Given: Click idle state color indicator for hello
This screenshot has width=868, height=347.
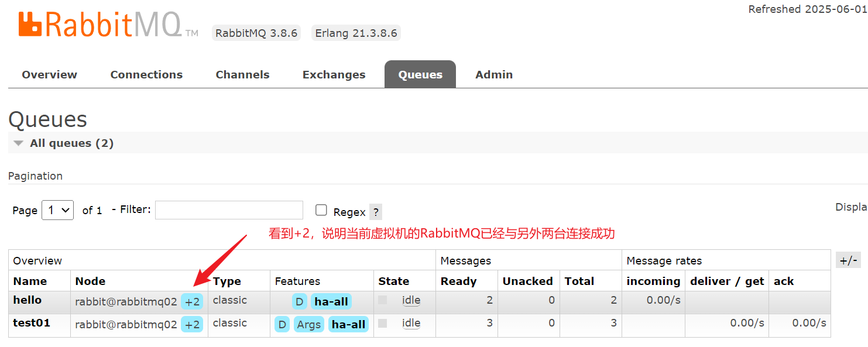Looking at the screenshot, I should click(383, 300).
